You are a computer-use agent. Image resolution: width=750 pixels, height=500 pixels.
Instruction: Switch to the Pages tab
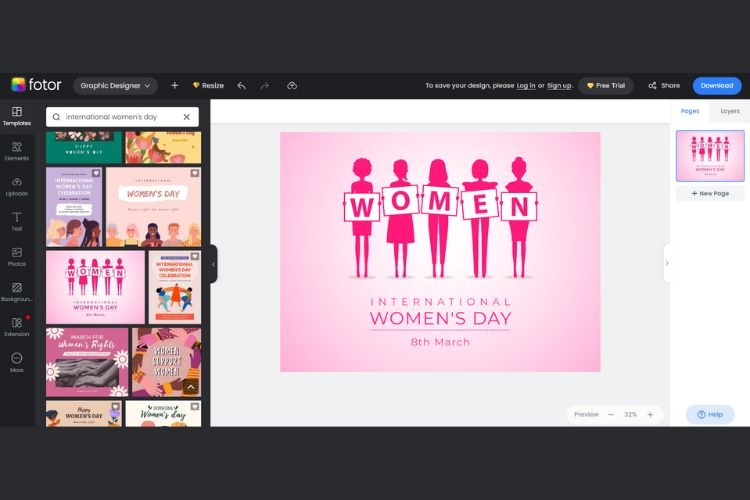[690, 111]
